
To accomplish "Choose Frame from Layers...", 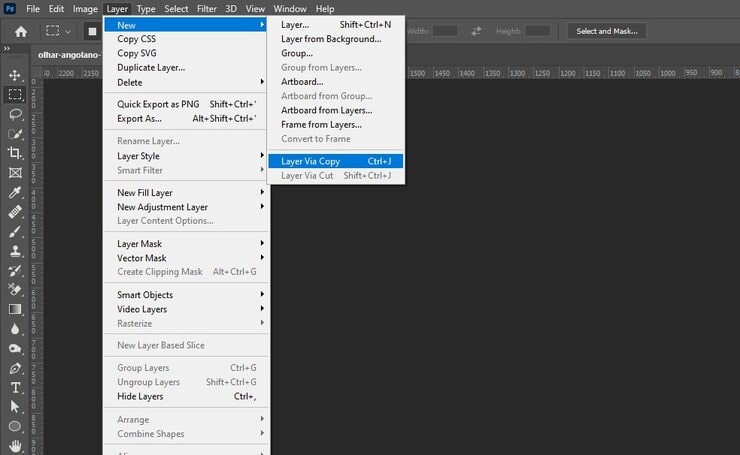I will 336,125.
